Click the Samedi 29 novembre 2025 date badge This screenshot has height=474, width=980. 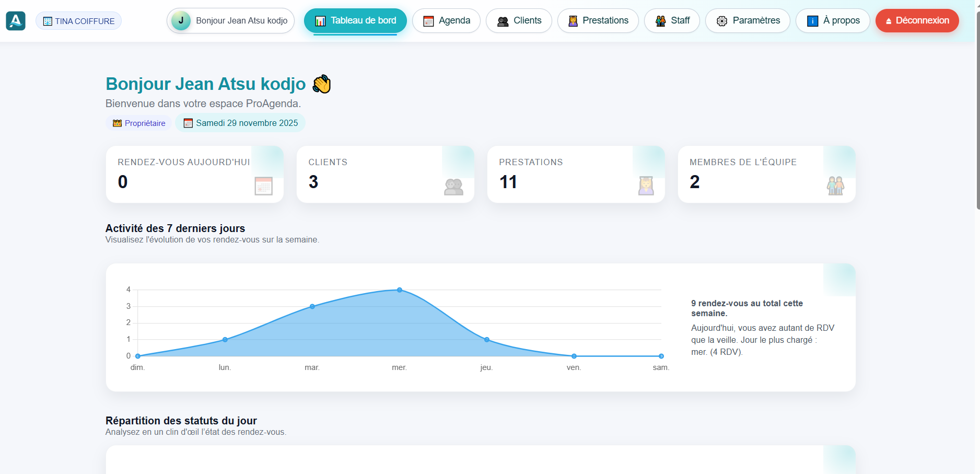(x=240, y=123)
